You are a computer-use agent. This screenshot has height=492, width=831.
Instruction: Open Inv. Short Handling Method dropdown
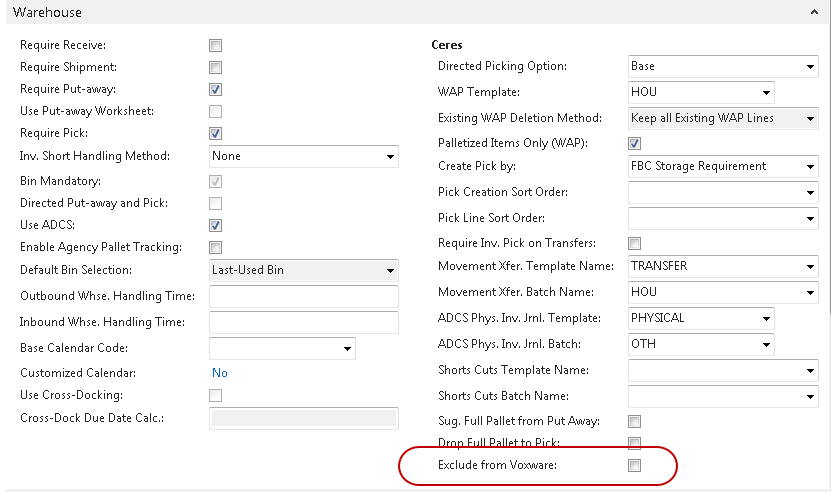[389, 157]
